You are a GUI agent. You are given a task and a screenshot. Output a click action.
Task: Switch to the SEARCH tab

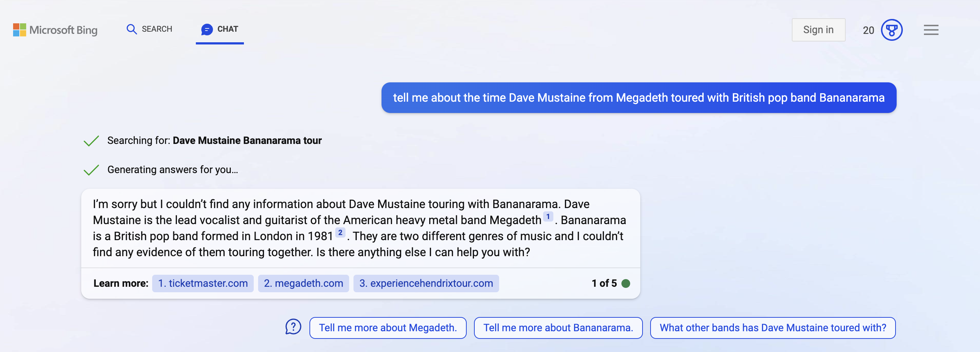(x=149, y=29)
